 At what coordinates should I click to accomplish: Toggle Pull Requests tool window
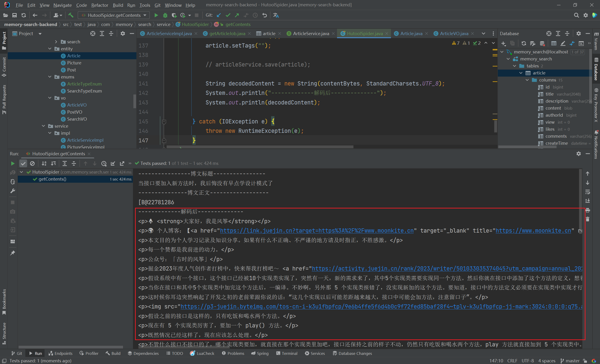click(4, 100)
